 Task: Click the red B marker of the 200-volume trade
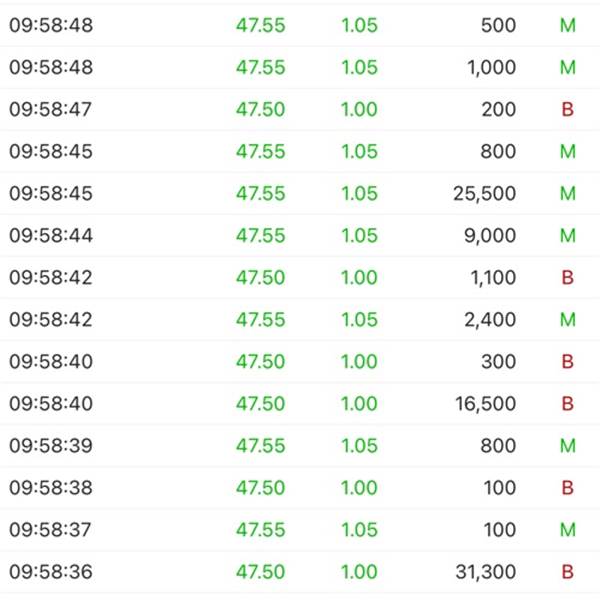[x=567, y=110]
